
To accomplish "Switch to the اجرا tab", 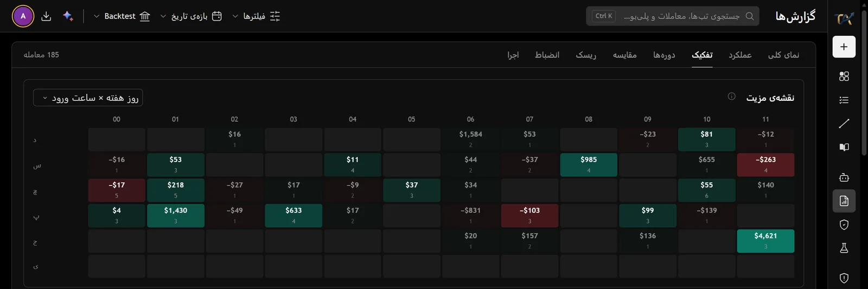I will pyautogui.click(x=513, y=55).
